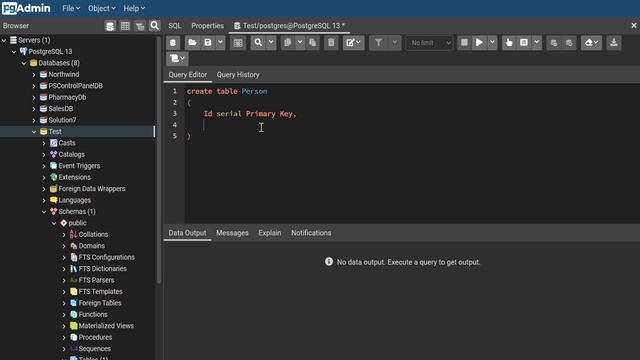
Task: Click the Find magnifier icon in toolbar
Action: [x=258, y=42]
